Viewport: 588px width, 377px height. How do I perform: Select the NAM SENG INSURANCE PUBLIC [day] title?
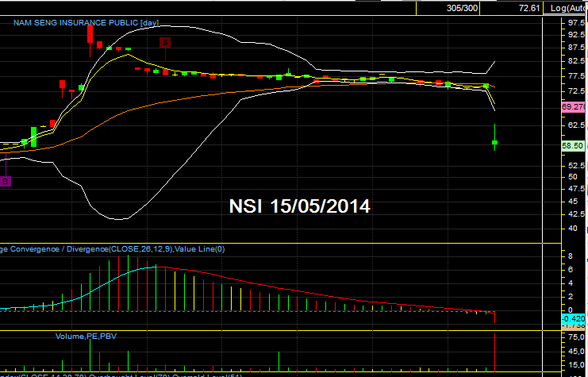[x=86, y=23]
